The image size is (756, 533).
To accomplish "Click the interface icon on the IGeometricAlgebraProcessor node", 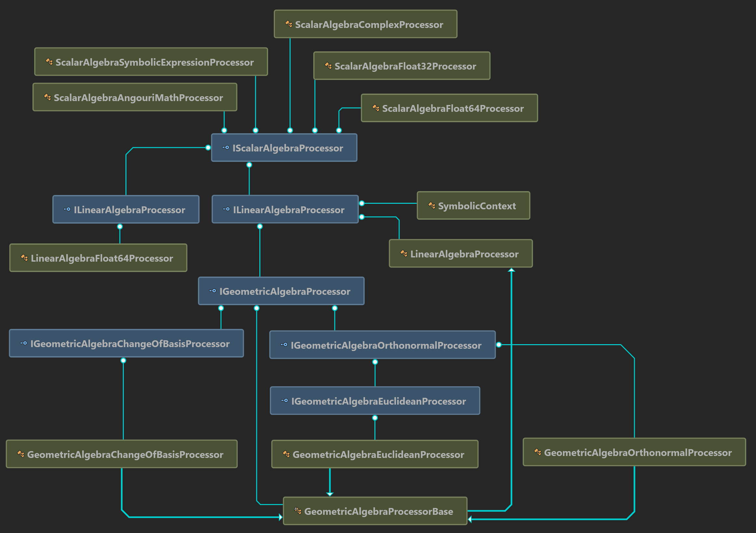I will click(213, 291).
